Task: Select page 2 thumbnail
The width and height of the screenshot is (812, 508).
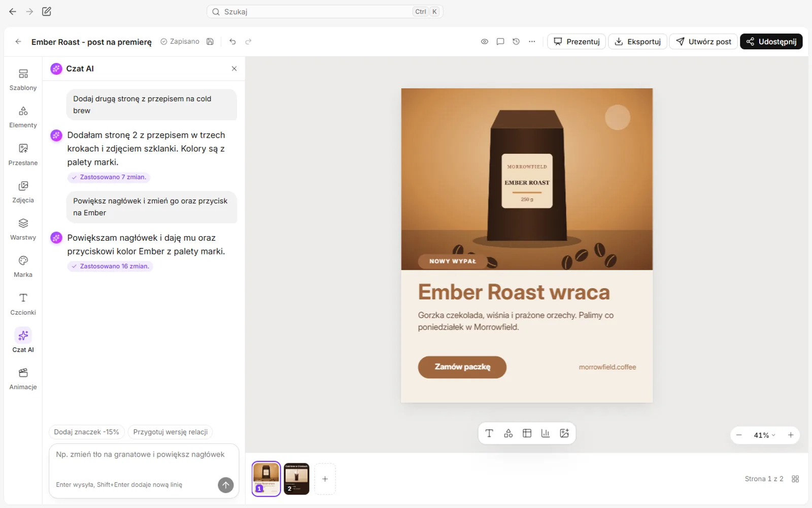Action: (296, 479)
